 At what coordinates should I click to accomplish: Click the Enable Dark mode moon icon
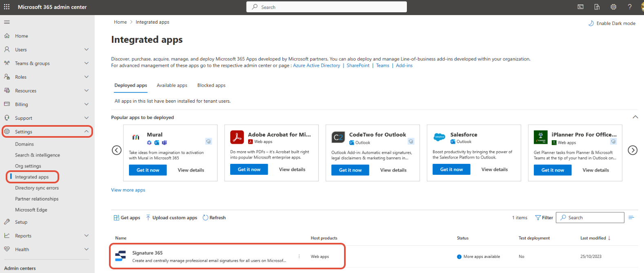591,23
